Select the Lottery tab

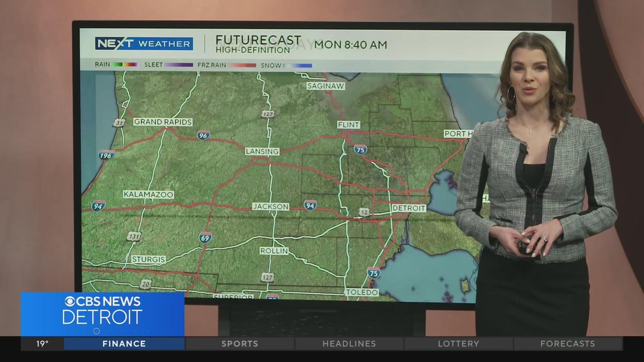coord(458,344)
